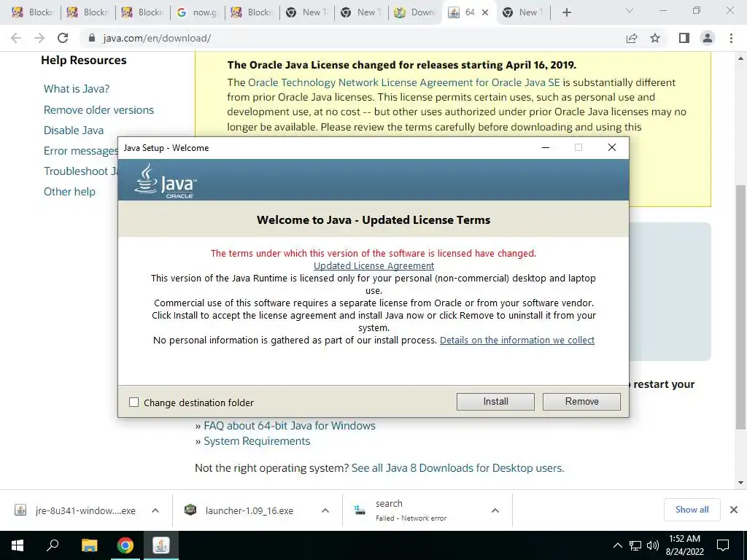
Task: Click Install in Java Setup
Action: (495, 402)
